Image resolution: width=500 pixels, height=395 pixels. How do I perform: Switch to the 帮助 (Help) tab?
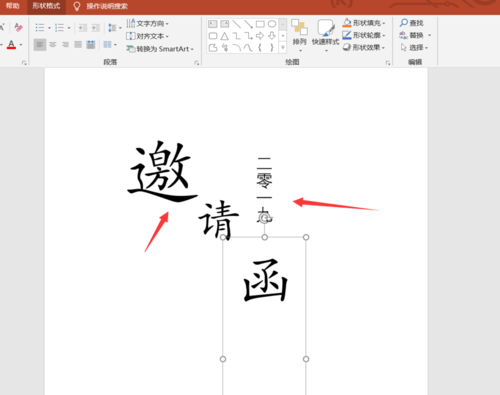click(x=12, y=6)
